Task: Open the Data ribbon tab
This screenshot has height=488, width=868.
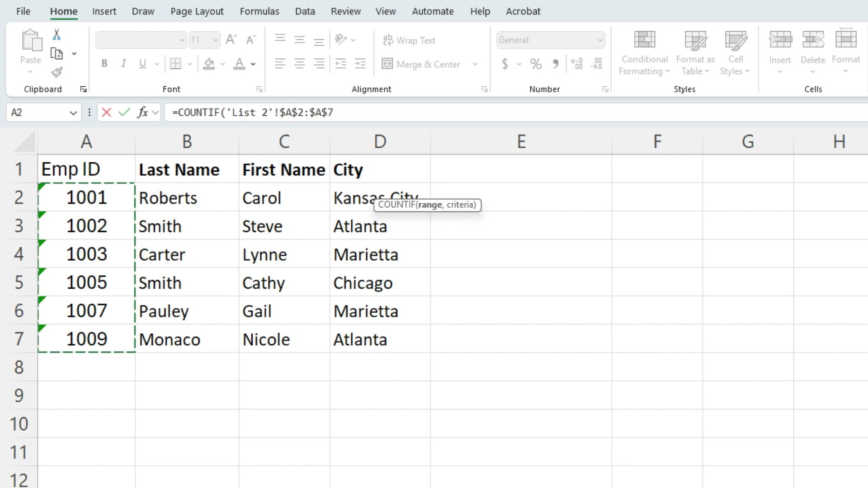Action: point(305,11)
